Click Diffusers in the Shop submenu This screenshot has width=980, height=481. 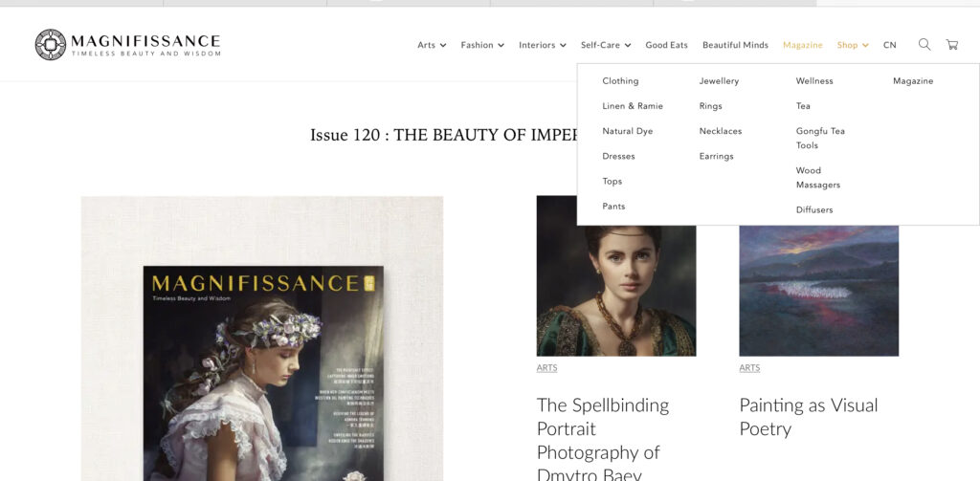coord(814,209)
